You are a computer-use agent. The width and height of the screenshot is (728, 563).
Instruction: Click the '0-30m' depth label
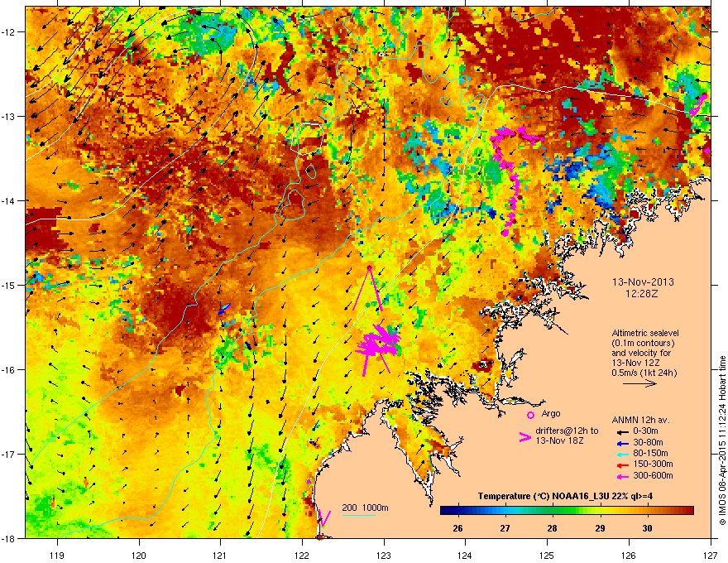pos(645,431)
